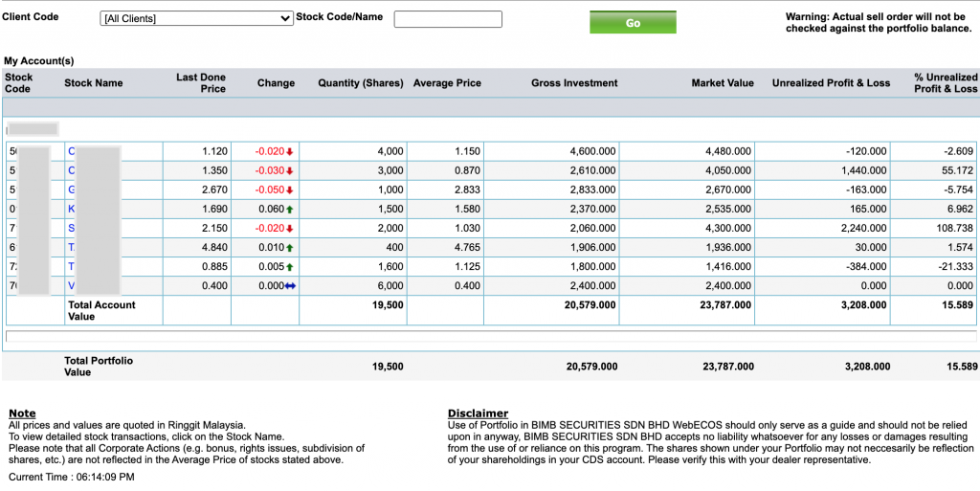
Task: Click the Quantity (Shares) column header
Action: [x=361, y=83]
